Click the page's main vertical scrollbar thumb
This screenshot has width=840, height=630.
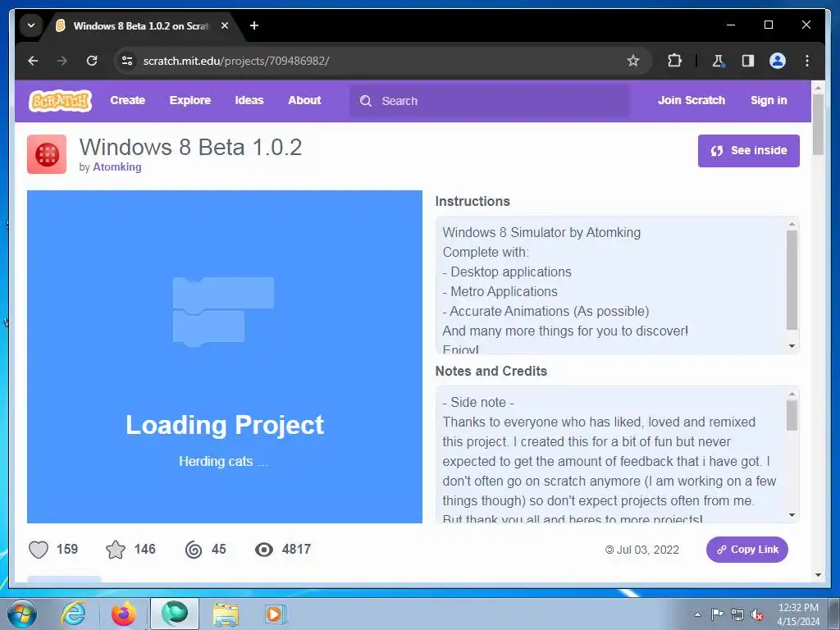pos(818,125)
